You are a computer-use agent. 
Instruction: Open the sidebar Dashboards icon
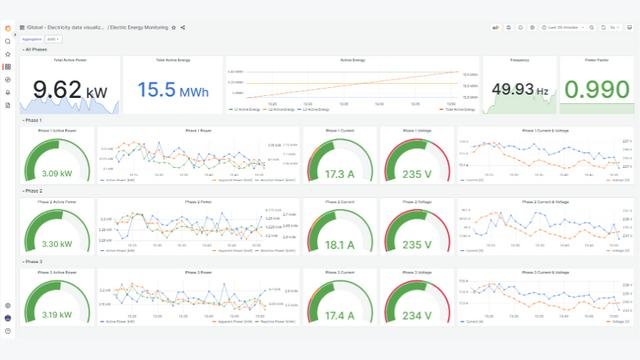click(x=8, y=67)
